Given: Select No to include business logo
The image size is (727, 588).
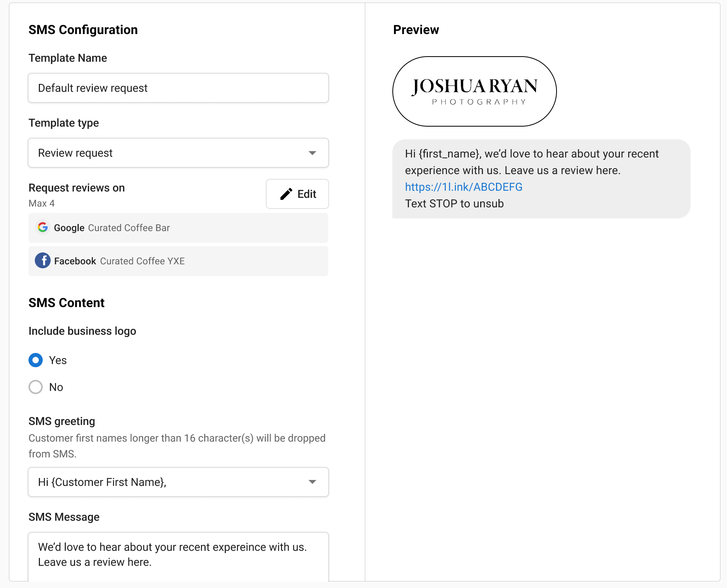Looking at the screenshot, I should point(36,387).
